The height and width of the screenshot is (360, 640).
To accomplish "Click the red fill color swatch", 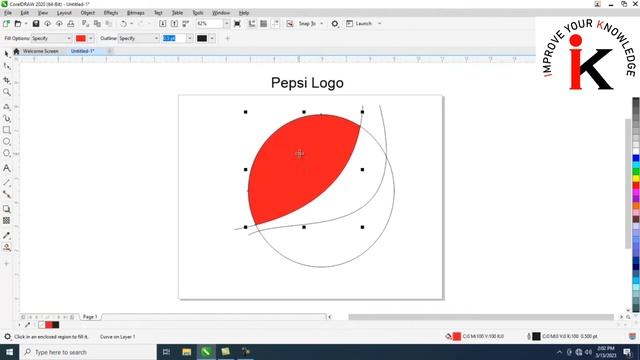I will [81, 38].
